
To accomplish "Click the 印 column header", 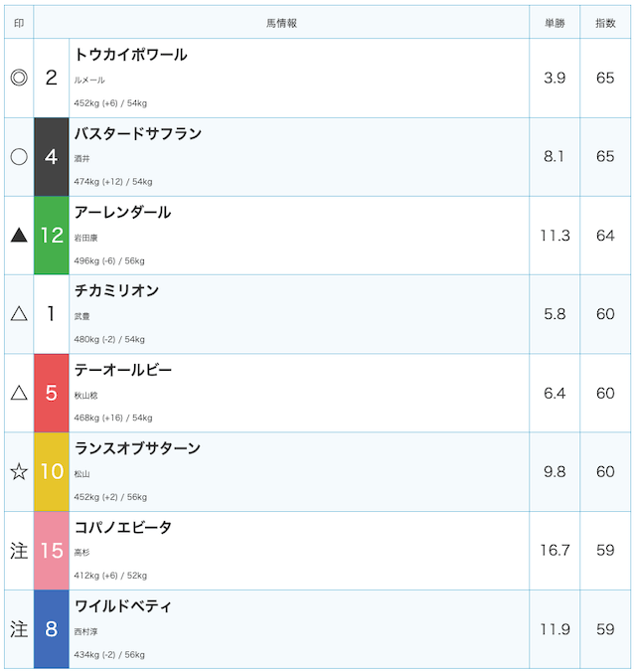I will pyautogui.click(x=19, y=23).
